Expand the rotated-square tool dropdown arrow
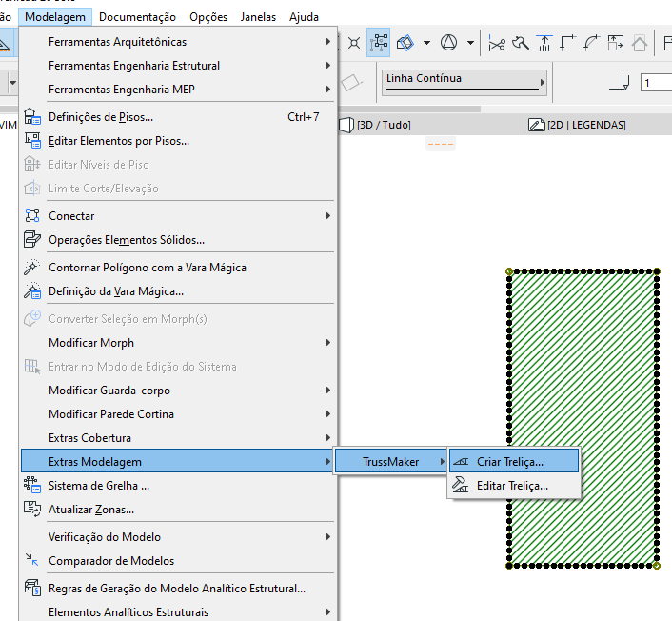The height and width of the screenshot is (621, 672). coord(426,43)
